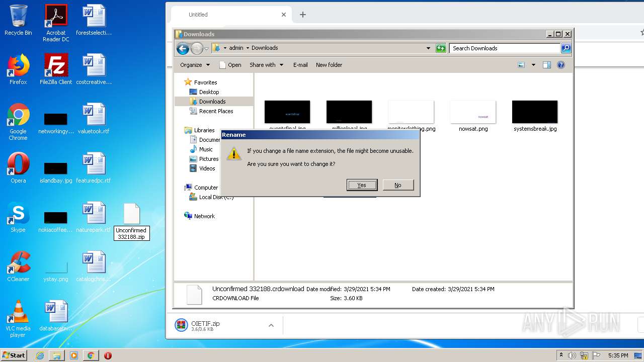
Task: Open the Recycle Bin desktop icon
Action: 18,20
